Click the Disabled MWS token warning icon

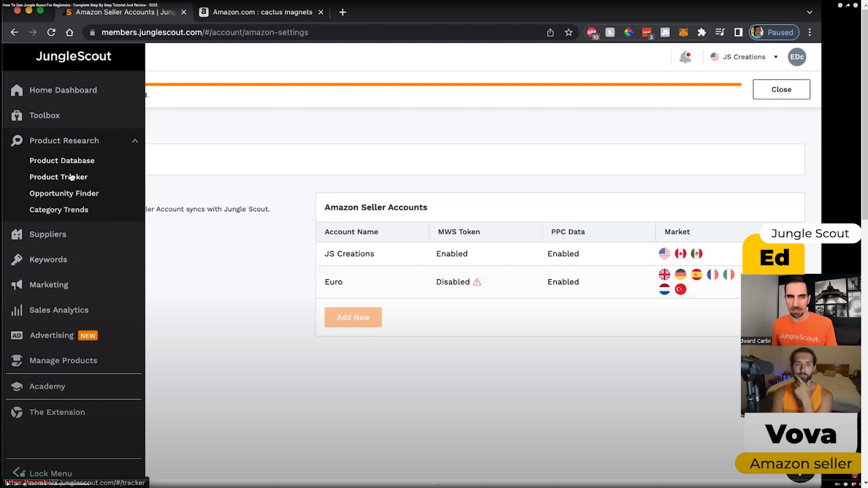click(477, 282)
